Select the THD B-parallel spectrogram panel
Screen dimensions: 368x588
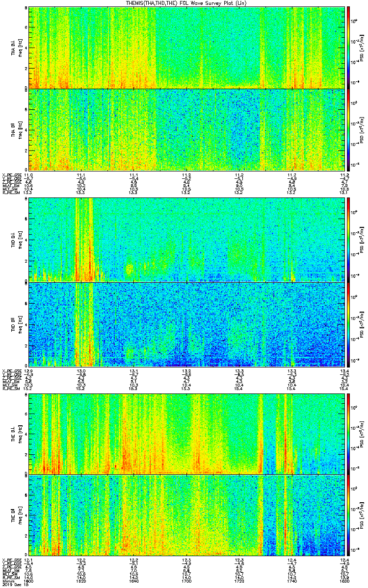(x=186, y=324)
